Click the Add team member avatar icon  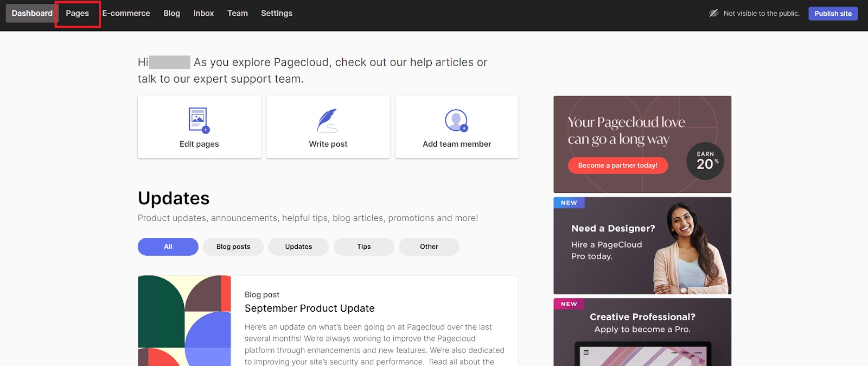click(x=456, y=121)
